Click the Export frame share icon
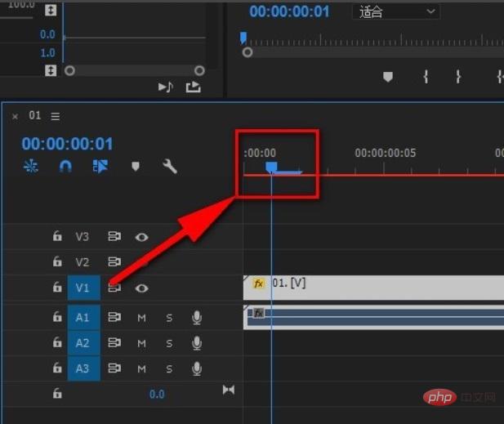This screenshot has height=424, width=504. [x=193, y=87]
